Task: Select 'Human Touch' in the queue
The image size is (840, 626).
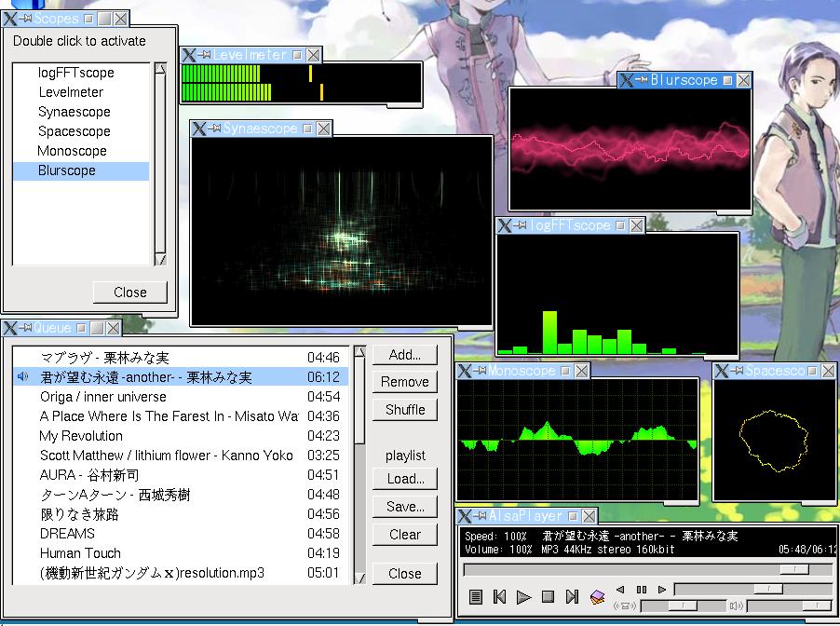Action: pyautogui.click(x=181, y=553)
